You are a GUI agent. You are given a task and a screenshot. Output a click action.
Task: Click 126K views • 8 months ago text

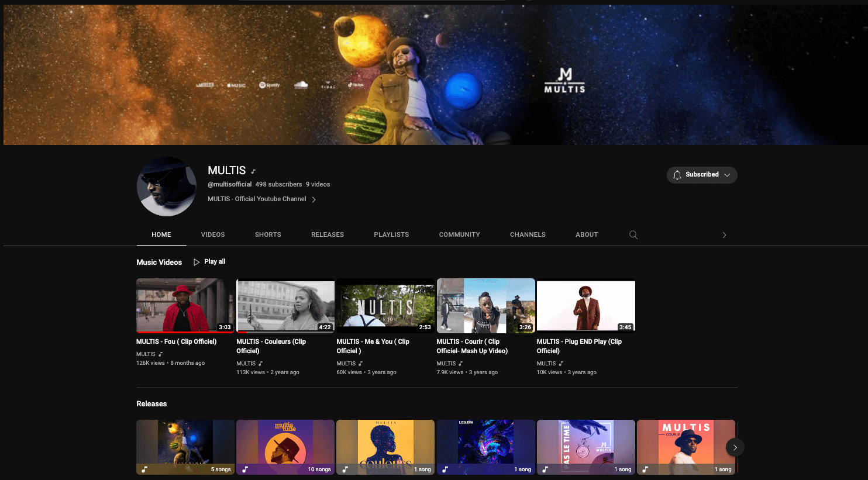click(170, 363)
